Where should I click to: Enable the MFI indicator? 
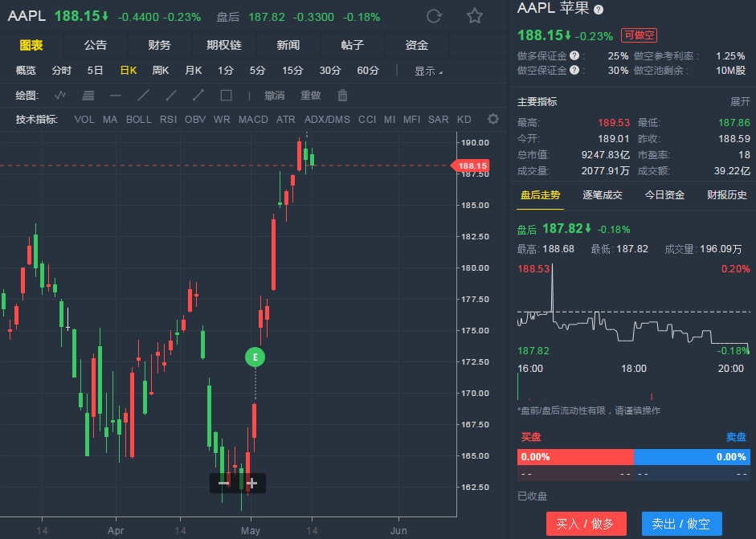[x=412, y=120]
